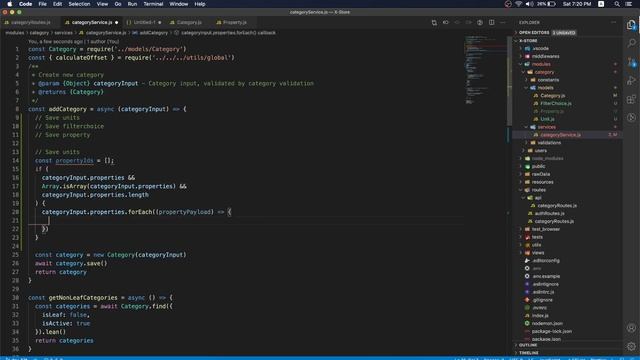Expand the constants folder
Image resolution: width=640 pixels, height=360 pixels.
tap(548, 80)
